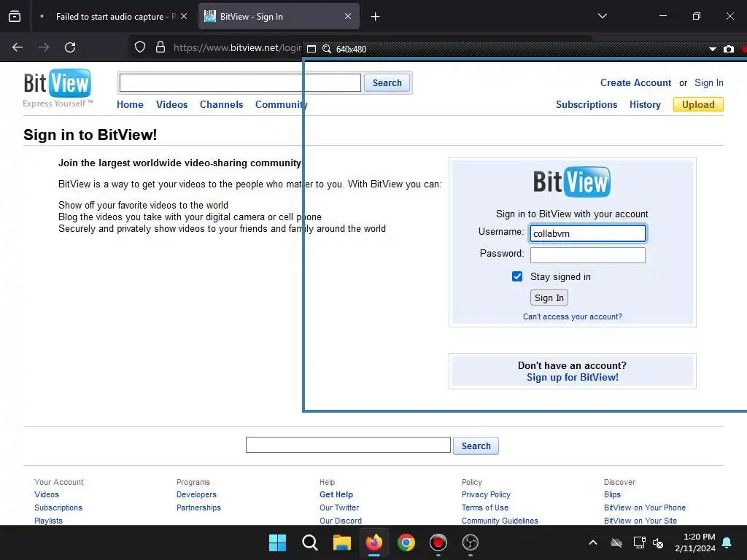Go back using the browser back arrow
This screenshot has width=747, height=560.
(18, 47)
